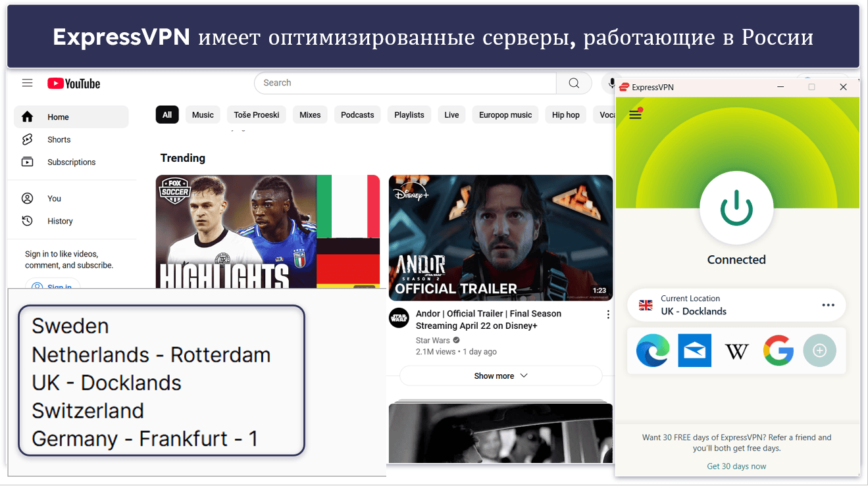This screenshot has height=486, width=868.
Task: Add a new shortcut with plus icon
Action: click(x=819, y=351)
